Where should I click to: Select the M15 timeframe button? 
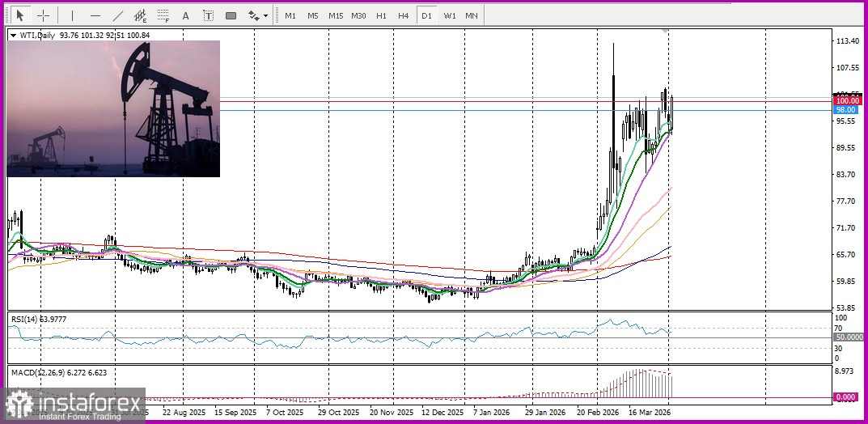click(x=336, y=15)
